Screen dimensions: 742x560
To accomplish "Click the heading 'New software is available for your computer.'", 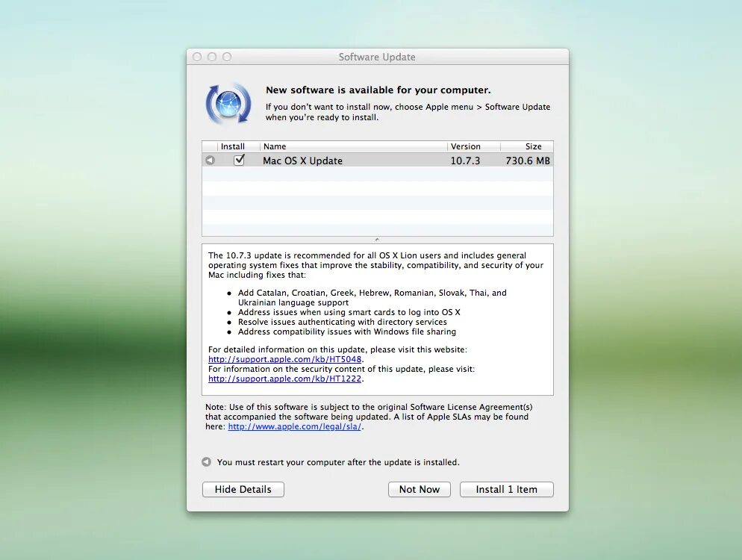I will tap(378, 90).
